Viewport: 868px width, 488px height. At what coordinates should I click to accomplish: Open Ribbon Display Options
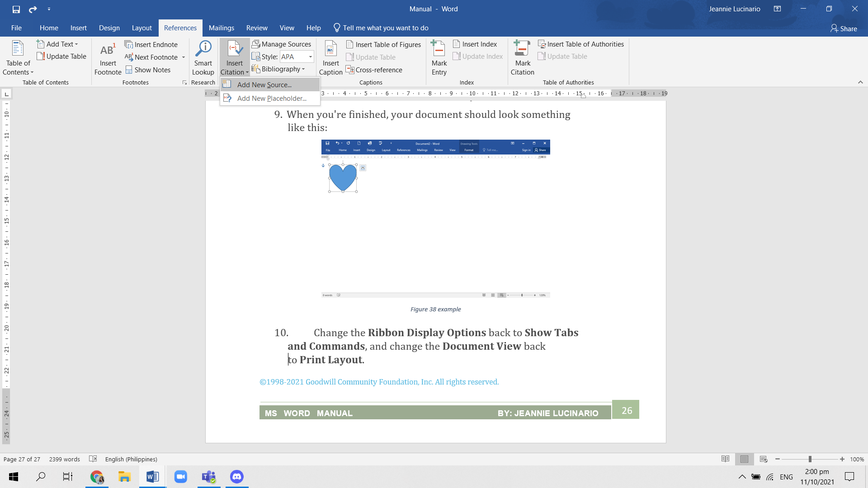(x=778, y=9)
